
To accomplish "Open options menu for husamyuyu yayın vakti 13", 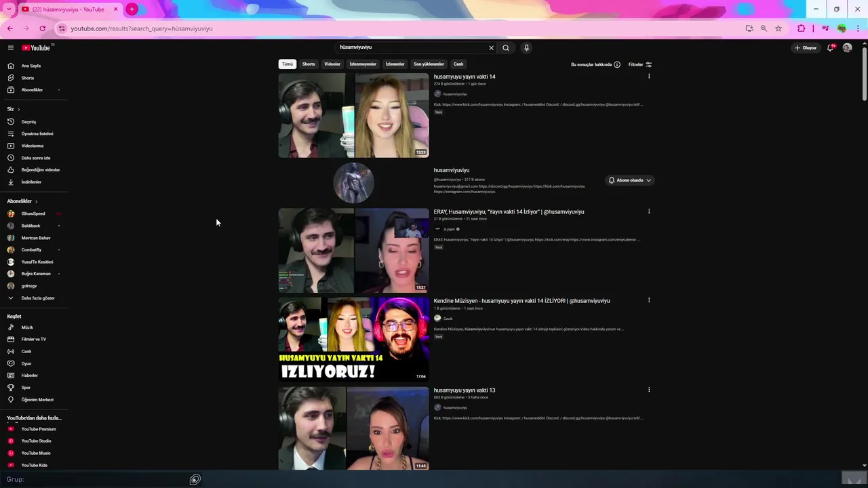I will click(x=649, y=389).
